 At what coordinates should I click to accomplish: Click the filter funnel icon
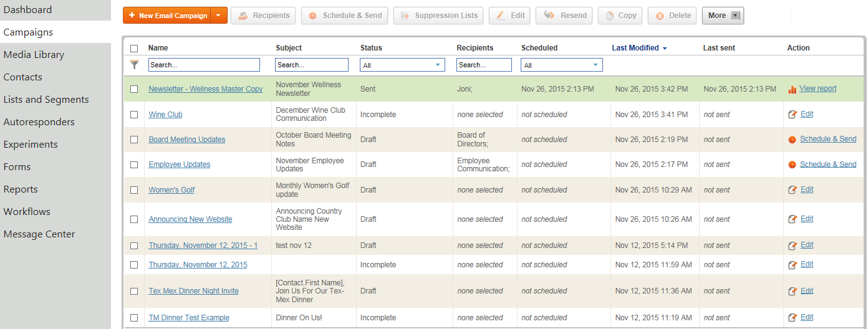point(134,64)
